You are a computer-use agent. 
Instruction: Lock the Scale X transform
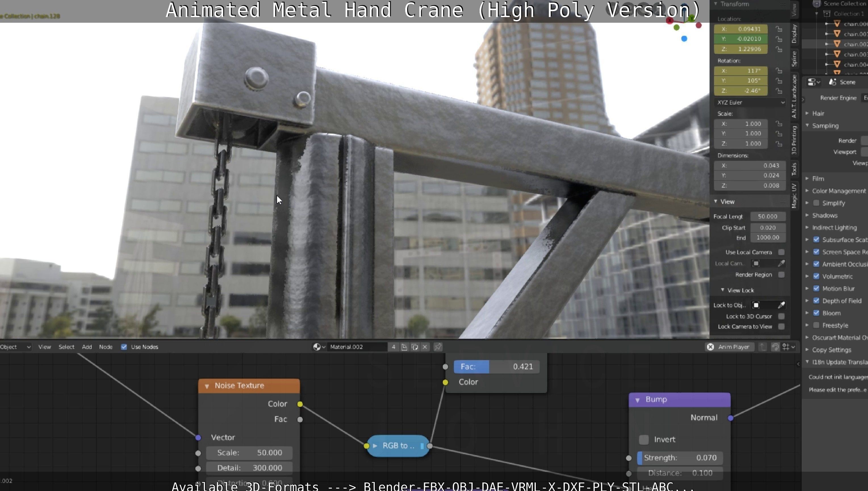779,124
